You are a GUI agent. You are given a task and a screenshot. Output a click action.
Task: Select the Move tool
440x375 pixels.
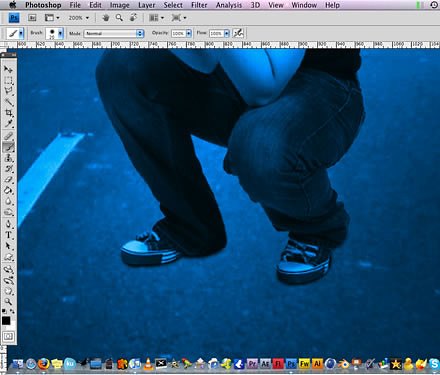tap(8, 69)
